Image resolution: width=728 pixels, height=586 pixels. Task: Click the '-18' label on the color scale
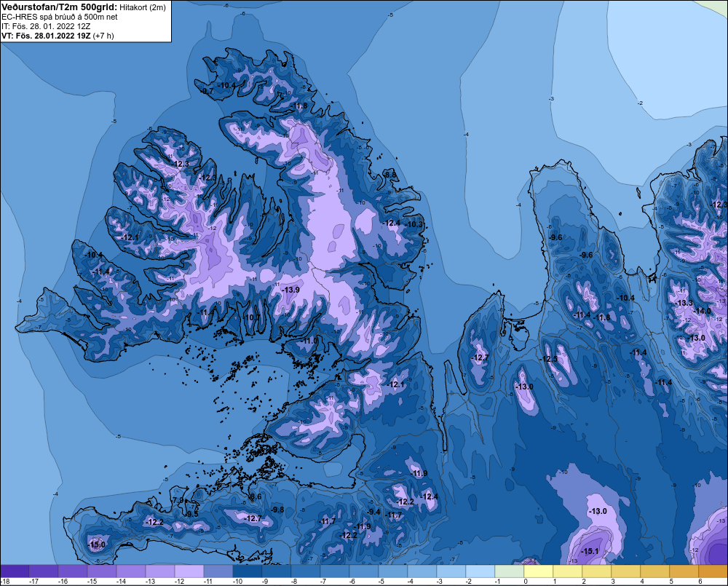click(x=4, y=582)
